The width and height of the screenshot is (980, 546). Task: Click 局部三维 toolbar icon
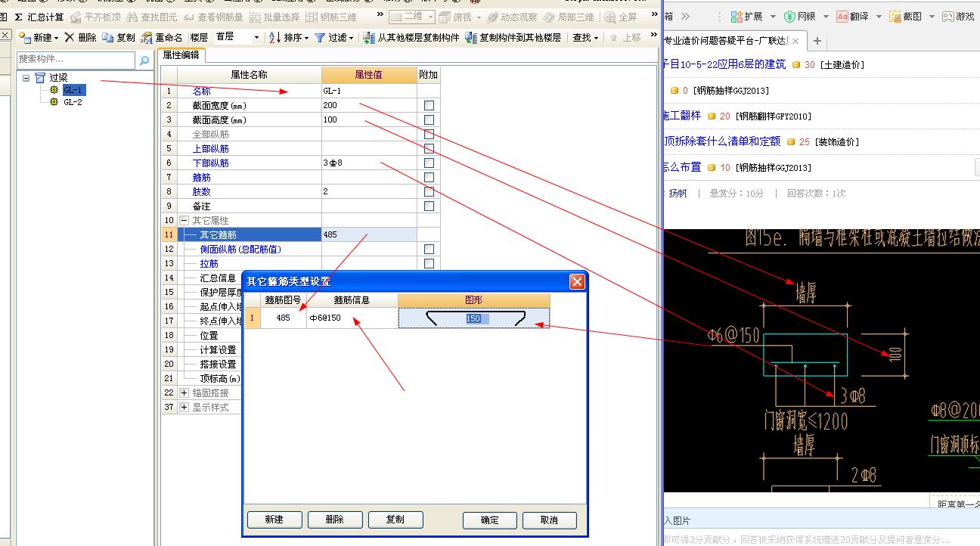click(x=550, y=17)
